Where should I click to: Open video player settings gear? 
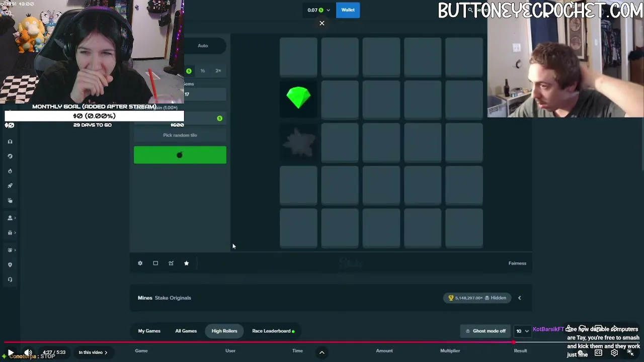614,353
